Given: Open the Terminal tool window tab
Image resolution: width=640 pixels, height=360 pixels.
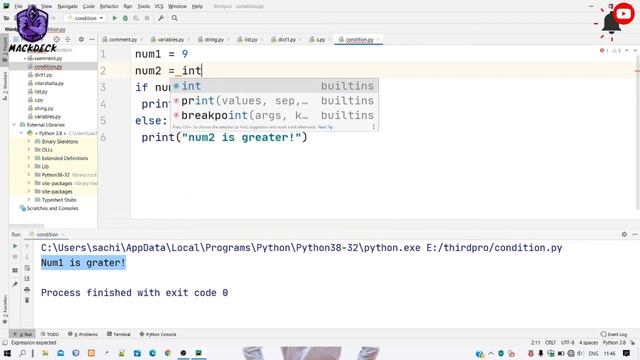Looking at the screenshot, I should coord(119,334).
